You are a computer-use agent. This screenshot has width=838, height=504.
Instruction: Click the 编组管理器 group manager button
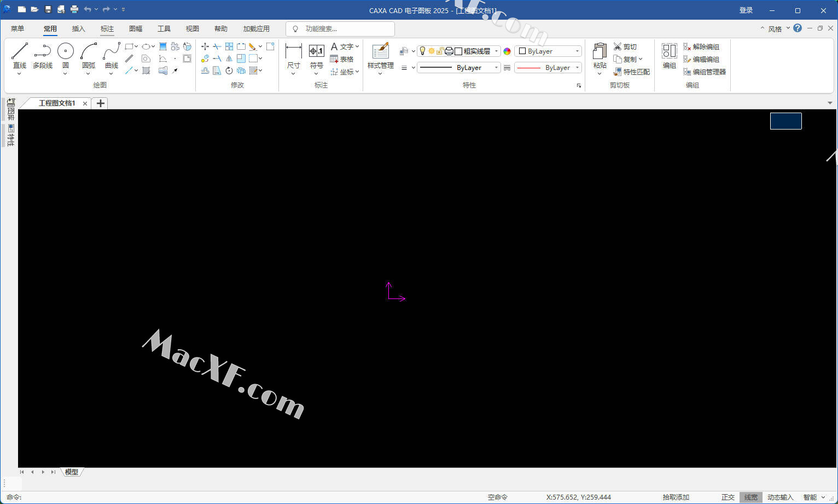(x=705, y=72)
